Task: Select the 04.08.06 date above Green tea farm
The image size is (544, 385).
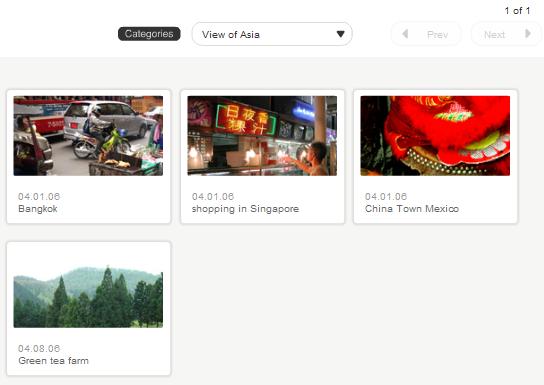Action: coord(39,349)
